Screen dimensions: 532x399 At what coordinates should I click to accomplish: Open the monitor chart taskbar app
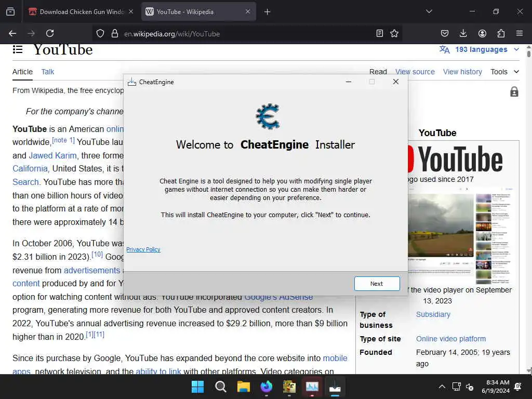pos(312,387)
